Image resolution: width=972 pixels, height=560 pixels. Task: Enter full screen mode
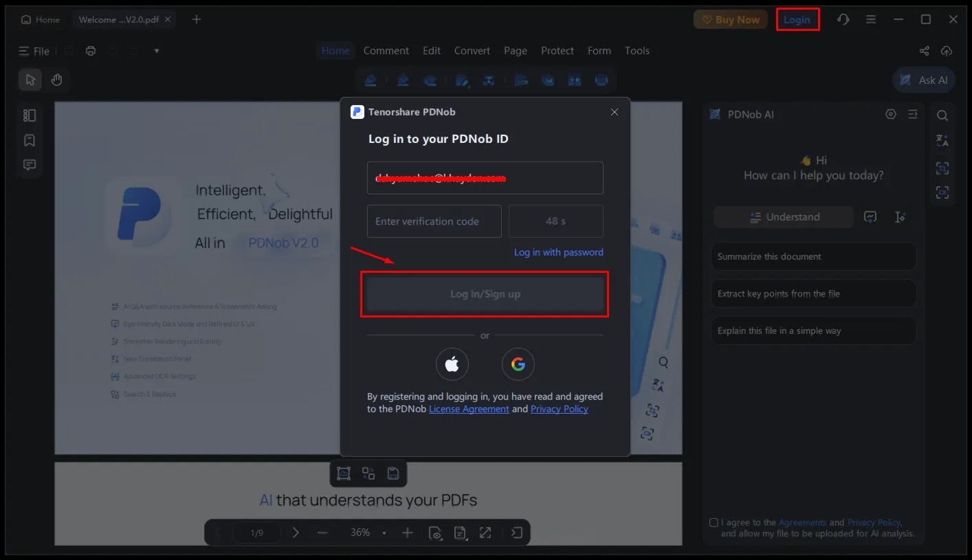point(485,533)
